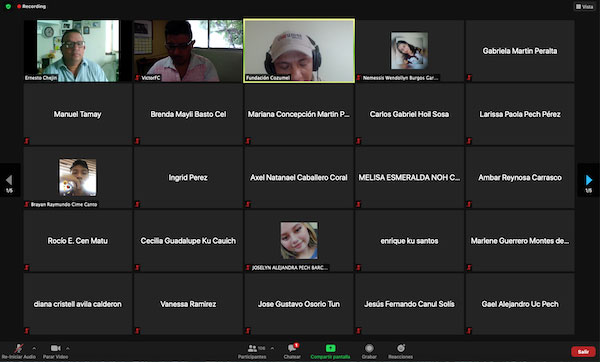This screenshot has width=600, height=362.
Task: Select Axel Natanael Caballero Coral tile
Action: point(299,177)
